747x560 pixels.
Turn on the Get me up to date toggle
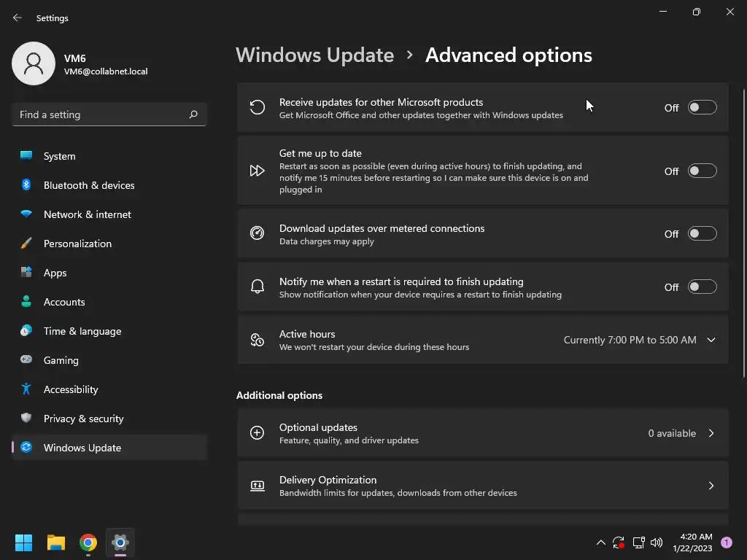tap(703, 171)
